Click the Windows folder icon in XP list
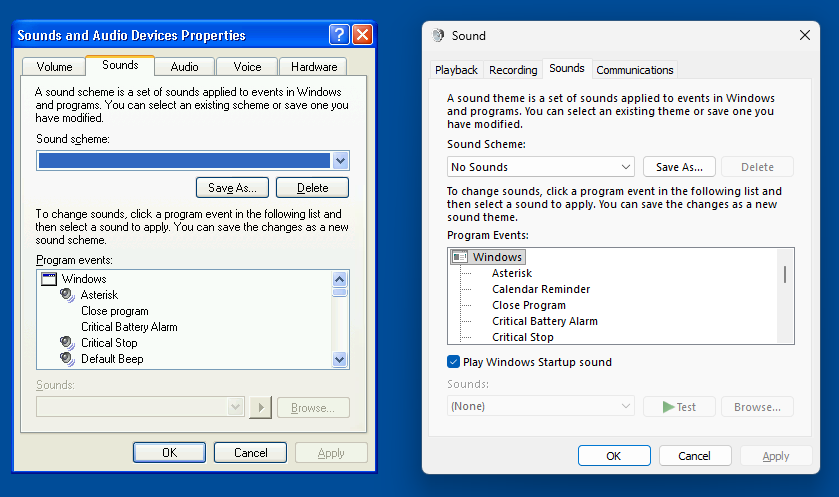 (x=48, y=279)
